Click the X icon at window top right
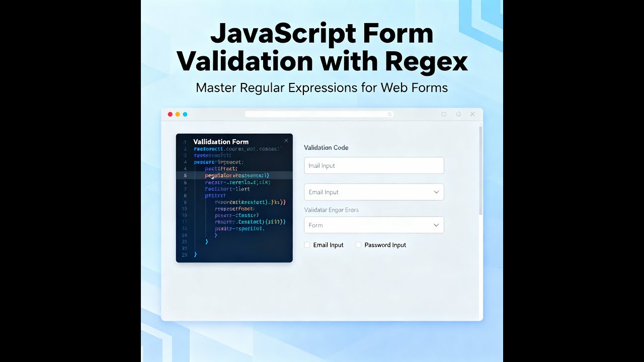The image size is (644, 362). 472,114
